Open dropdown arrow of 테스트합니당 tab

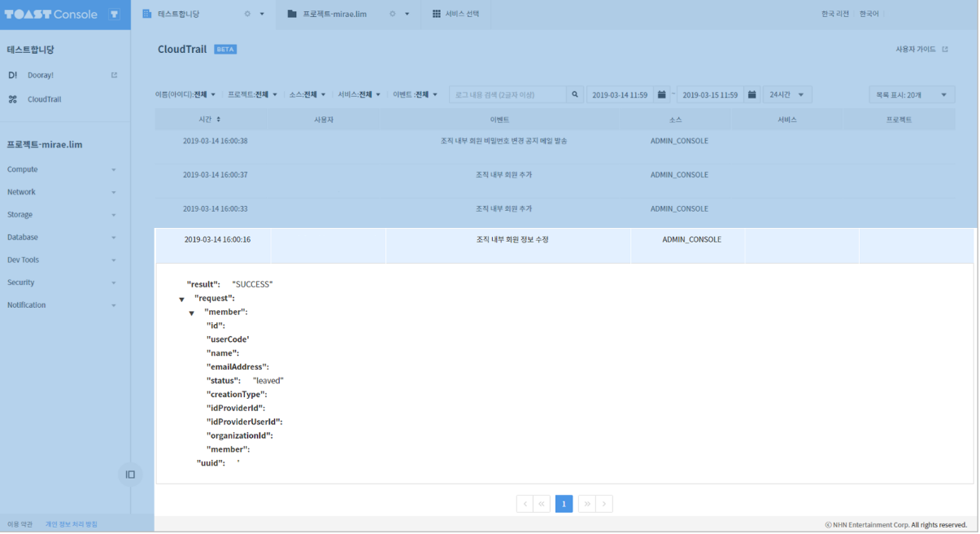(262, 14)
